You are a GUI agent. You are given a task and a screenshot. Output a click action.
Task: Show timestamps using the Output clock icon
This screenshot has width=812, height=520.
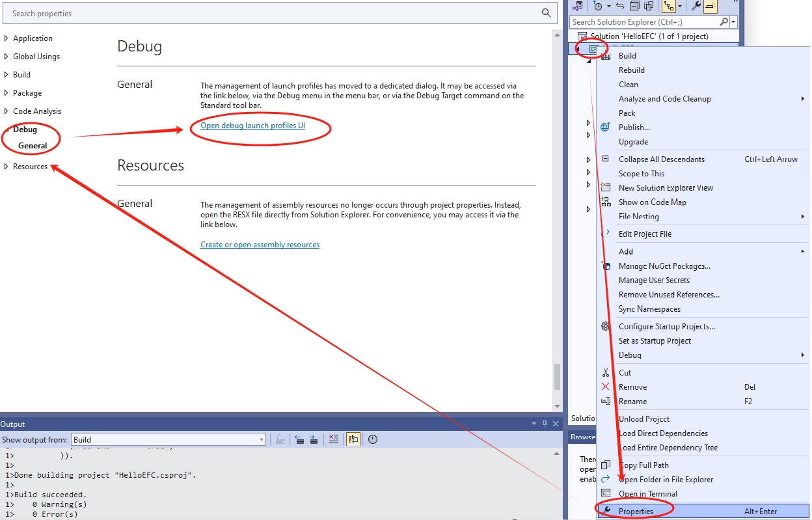373,439
